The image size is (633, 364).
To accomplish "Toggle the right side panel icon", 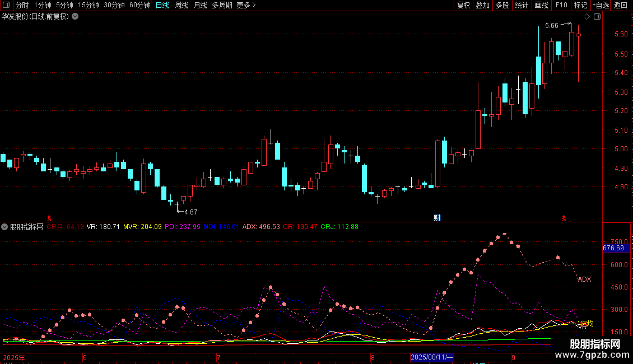I will pyautogui.click(x=597, y=16).
